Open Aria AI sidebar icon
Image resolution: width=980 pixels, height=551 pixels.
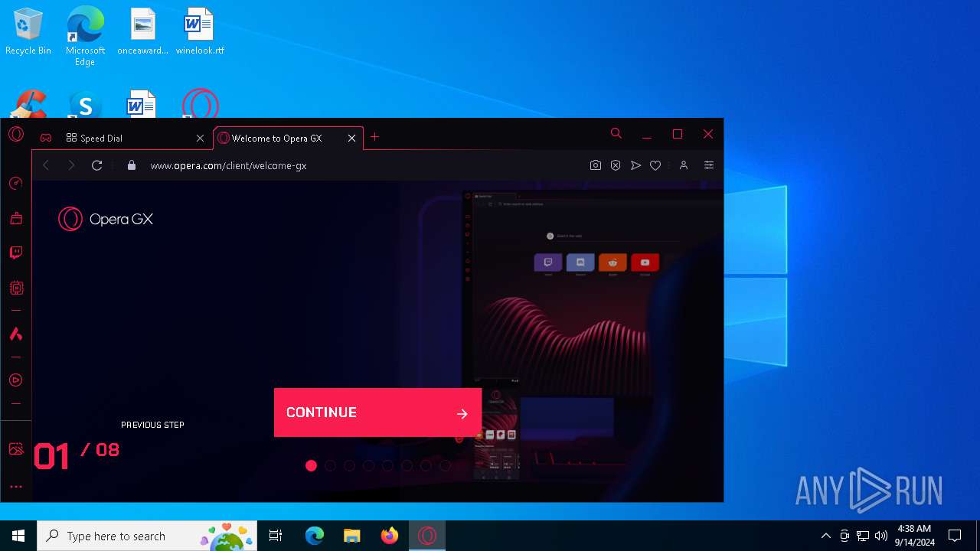pyautogui.click(x=16, y=334)
